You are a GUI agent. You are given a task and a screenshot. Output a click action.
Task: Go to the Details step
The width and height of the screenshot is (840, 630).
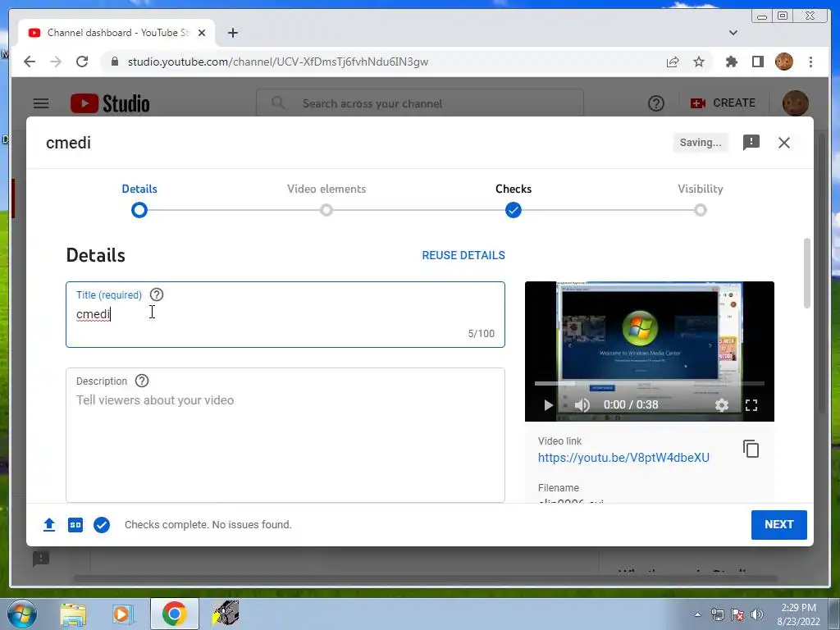click(139, 189)
